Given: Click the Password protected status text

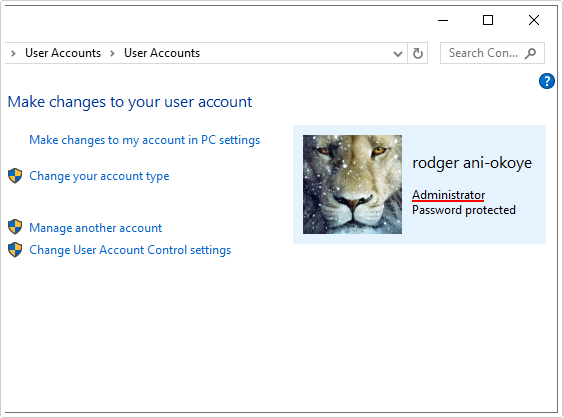Looking at the screenshot, I should (464, 210).
